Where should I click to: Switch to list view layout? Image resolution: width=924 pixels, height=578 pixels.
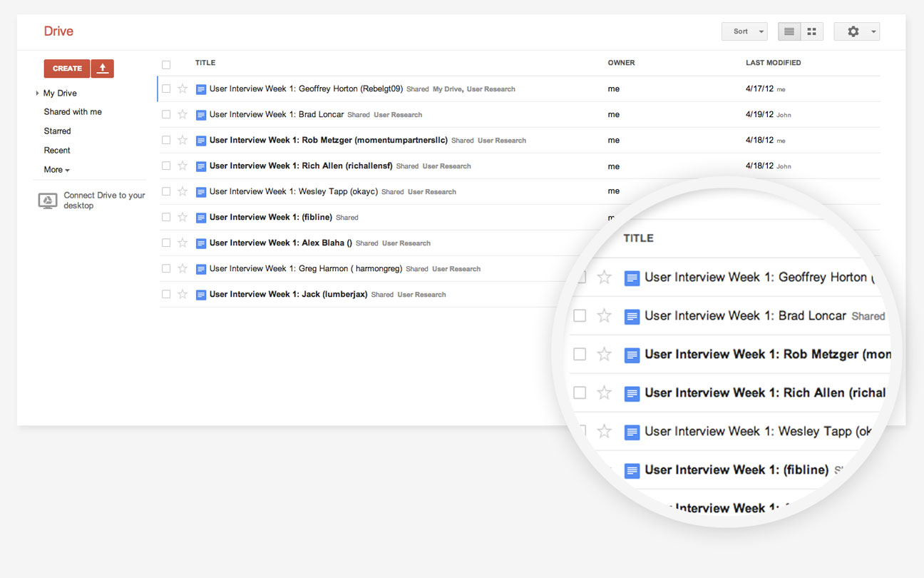click(x=789, y=31)
